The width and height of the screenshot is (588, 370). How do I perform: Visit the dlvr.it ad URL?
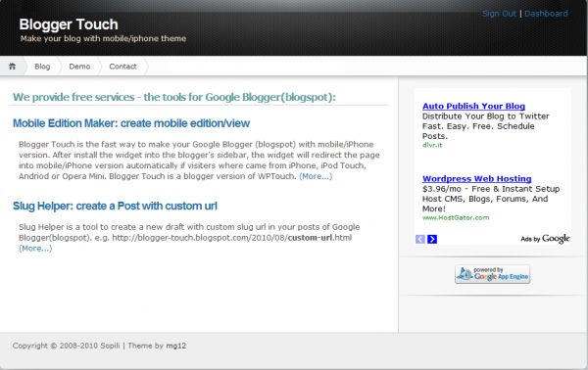click(432, 145)
